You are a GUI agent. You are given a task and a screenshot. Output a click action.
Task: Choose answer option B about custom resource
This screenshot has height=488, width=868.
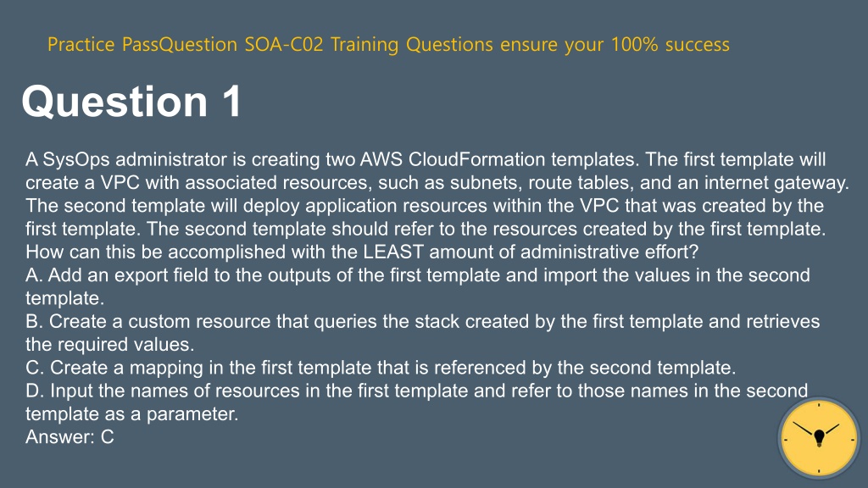(x=422, y=332)
